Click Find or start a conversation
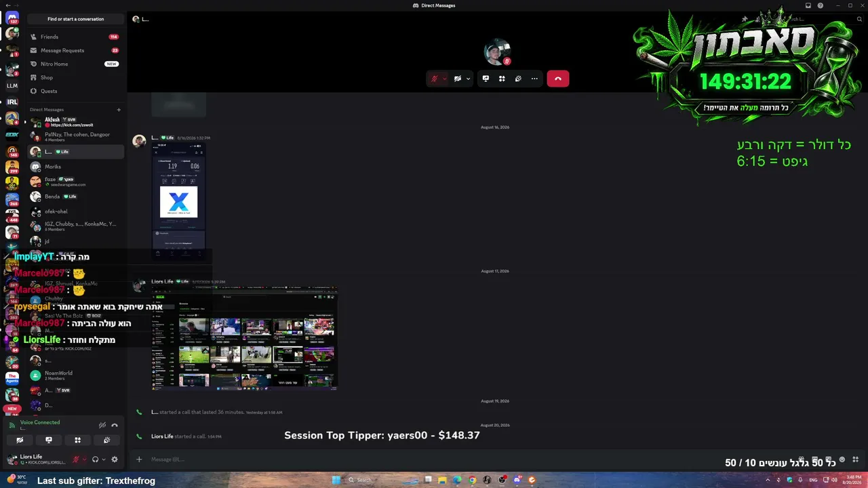The width and height of the screenshot is (868, 488). pos(75,19)
